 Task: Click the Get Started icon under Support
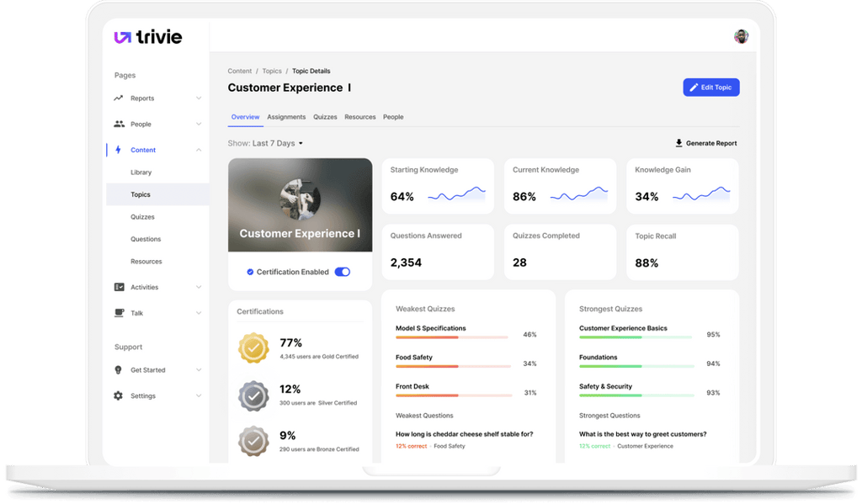tap(118, 369)
